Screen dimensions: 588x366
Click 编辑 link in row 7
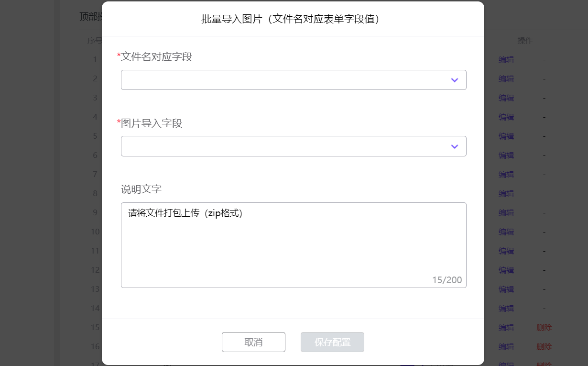tap(506, 175)
